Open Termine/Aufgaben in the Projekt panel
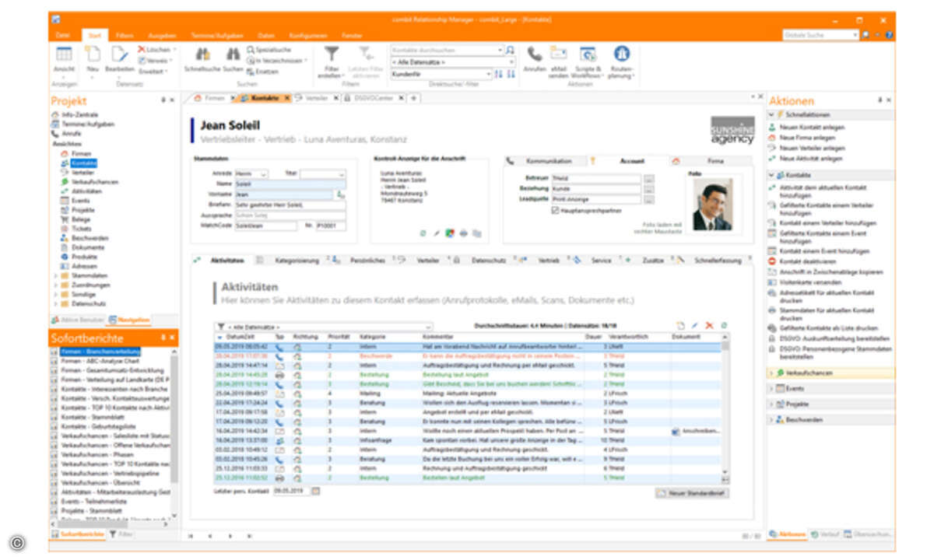This screenshot has height=560, width=934. pyautogui.click(x=83, y=124)
